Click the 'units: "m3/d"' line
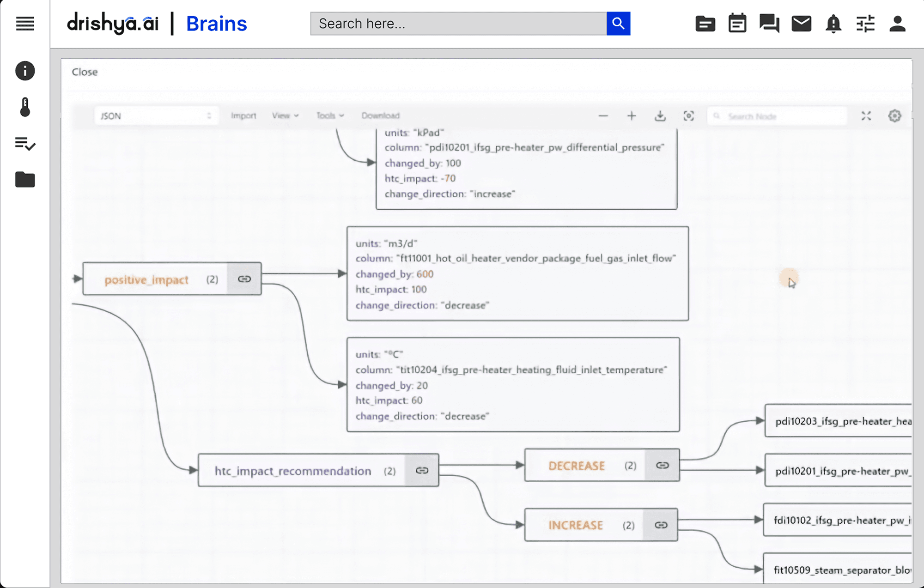This screenshot has width=924, height=588. (x=386, y=243)
